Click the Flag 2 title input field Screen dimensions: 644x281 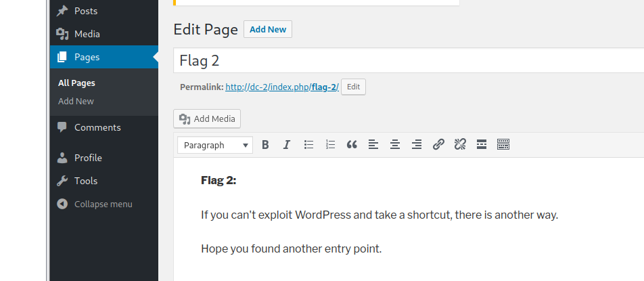(409, 60)
